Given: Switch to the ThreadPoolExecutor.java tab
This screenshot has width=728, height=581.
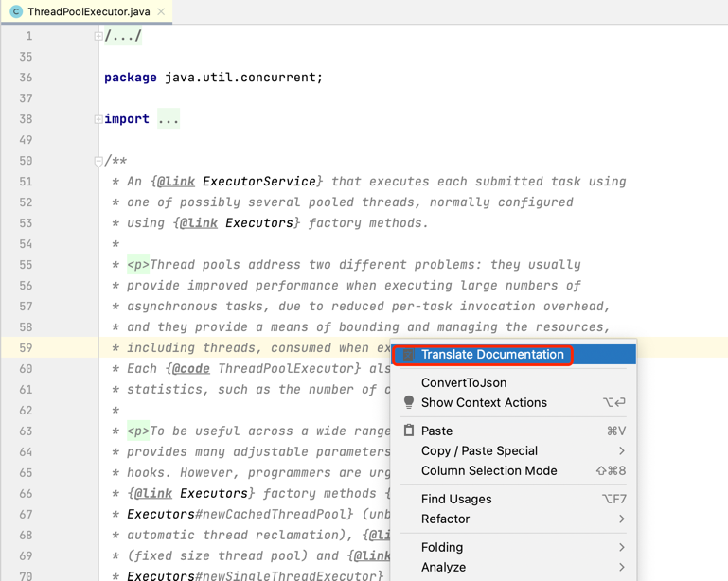Looking at the screenshot, I should (x=87, y=11).
